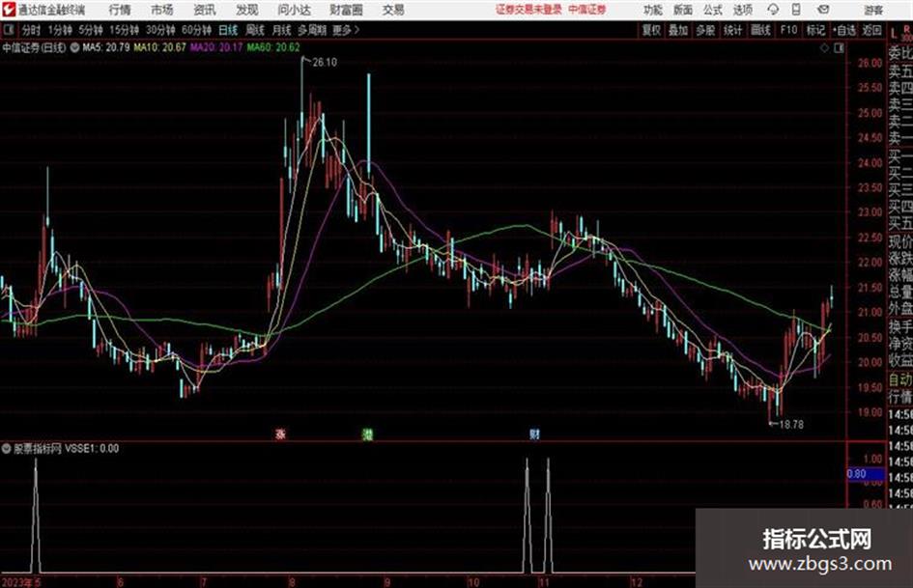Click the 统计 toolbar button
The width and height of the screenshot is (913, 588).
733,30
